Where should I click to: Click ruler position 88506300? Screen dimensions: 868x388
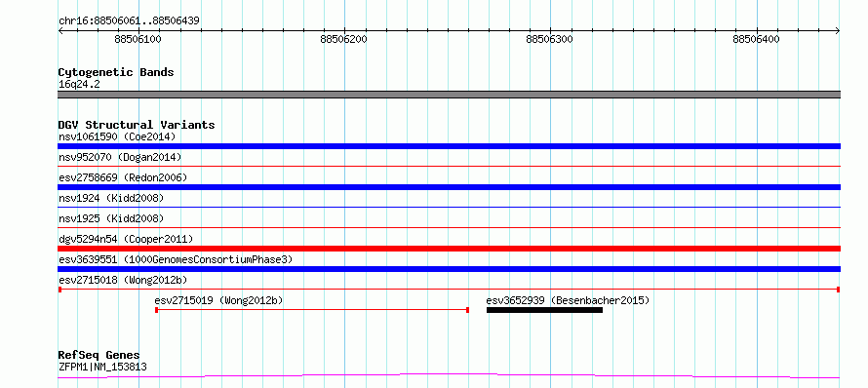pyautogui.click(x=550, y=39)
